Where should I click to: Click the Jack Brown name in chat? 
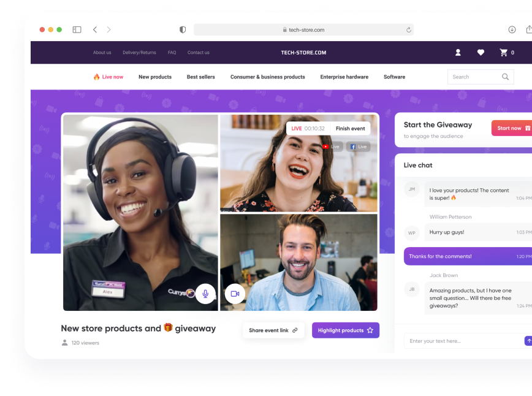444,275
